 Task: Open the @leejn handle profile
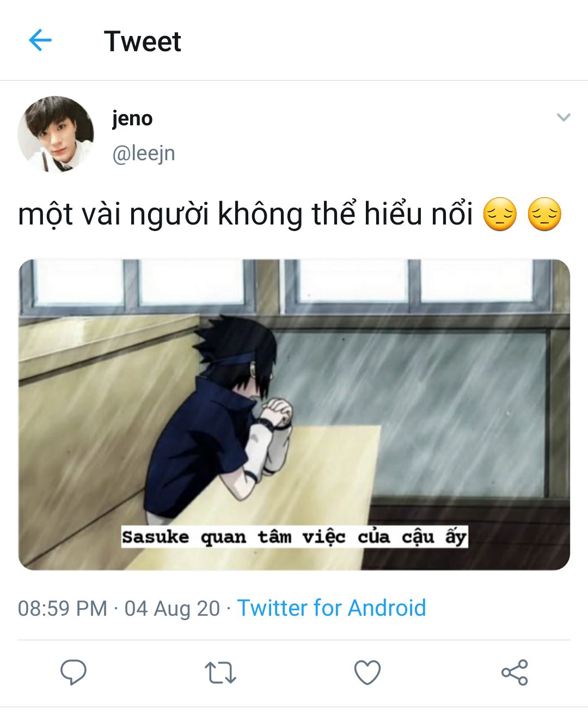144,154
